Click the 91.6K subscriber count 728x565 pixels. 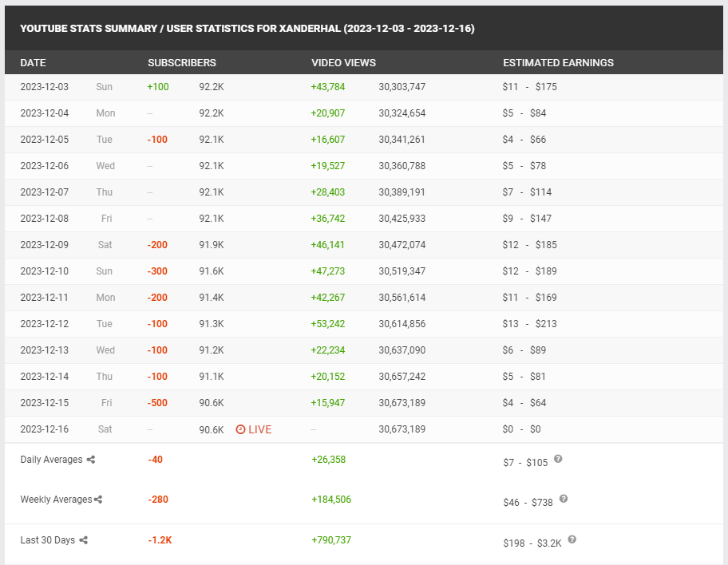point(212,271)
